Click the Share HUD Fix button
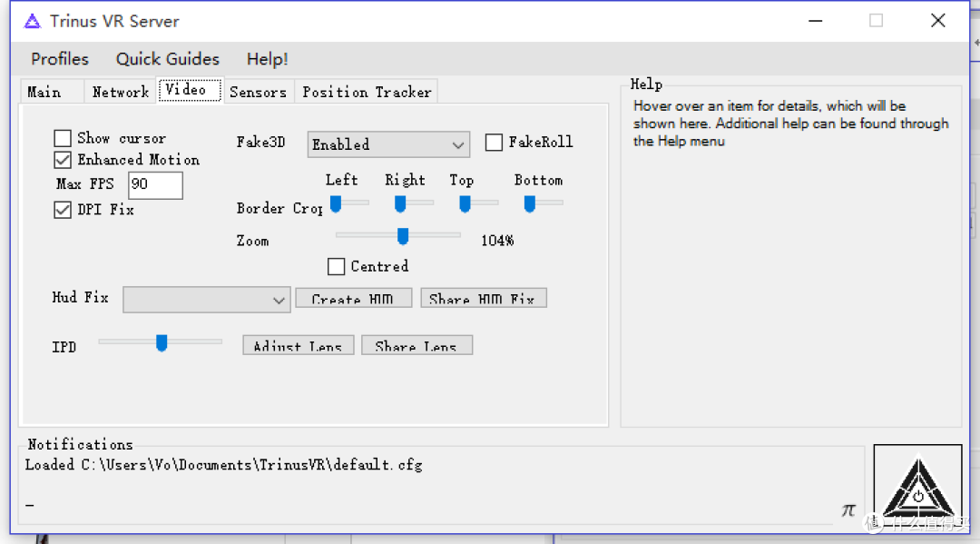This screenshot has height=544, width=980. [x=484, y=298]
